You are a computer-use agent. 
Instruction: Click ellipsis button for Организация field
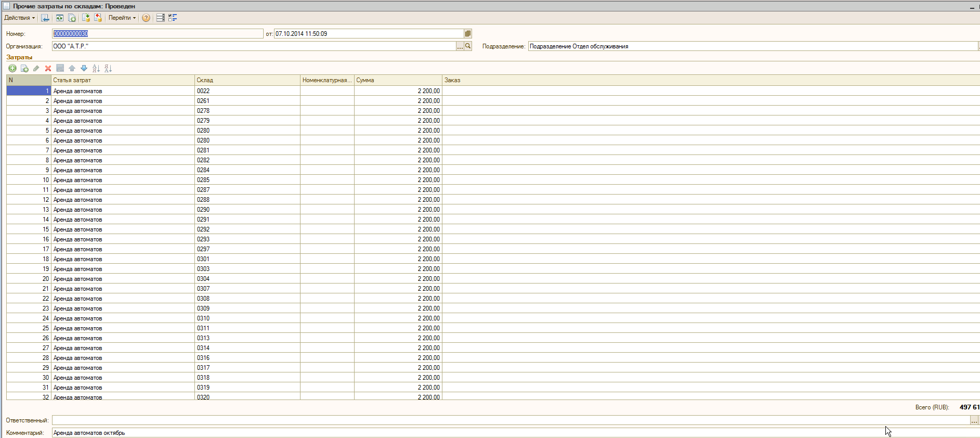[460, 46]
